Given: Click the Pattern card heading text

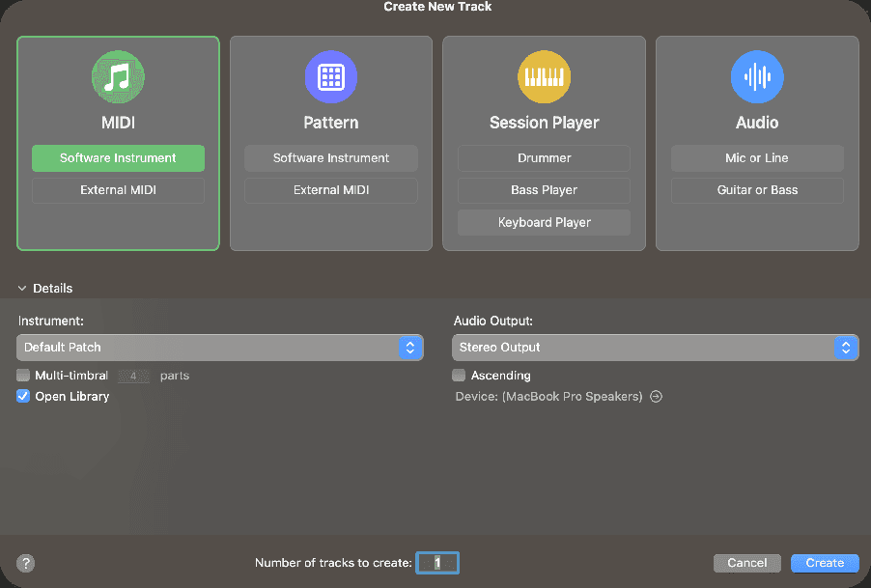Looking at the screenshot, I should pyautogui.click(x=331, y=123).
